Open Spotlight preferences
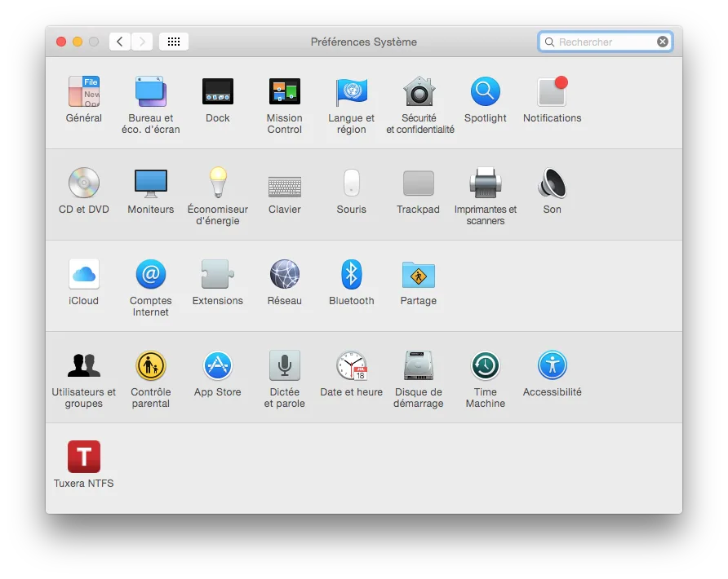 (485, 91)
